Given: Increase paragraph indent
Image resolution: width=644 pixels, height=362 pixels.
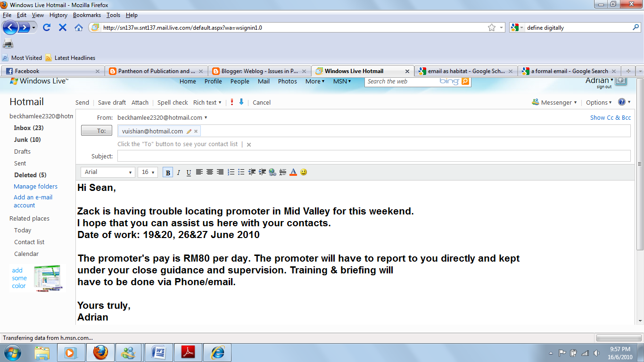Looking at the screenshot, I should pyautogui.click(x=262, y=172).
